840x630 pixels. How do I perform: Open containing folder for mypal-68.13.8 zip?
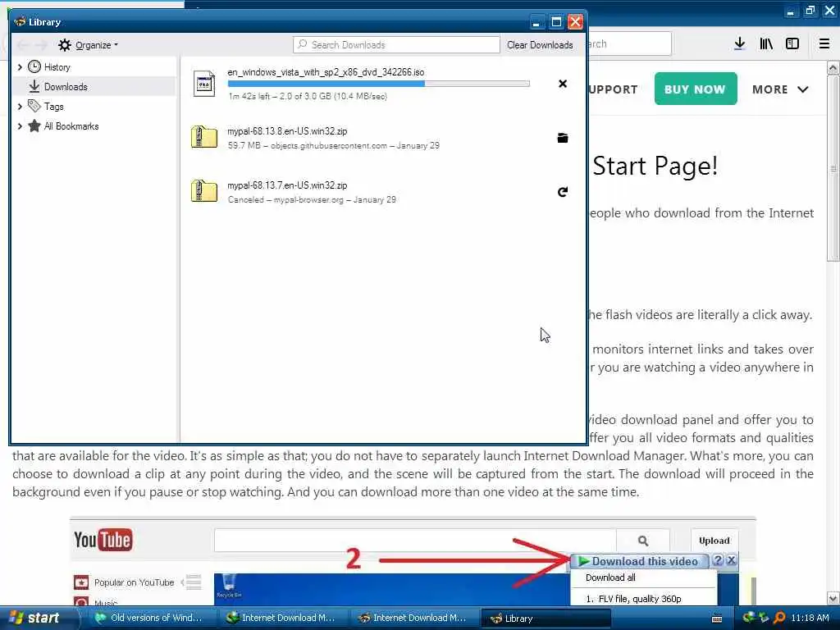[563, 138]
